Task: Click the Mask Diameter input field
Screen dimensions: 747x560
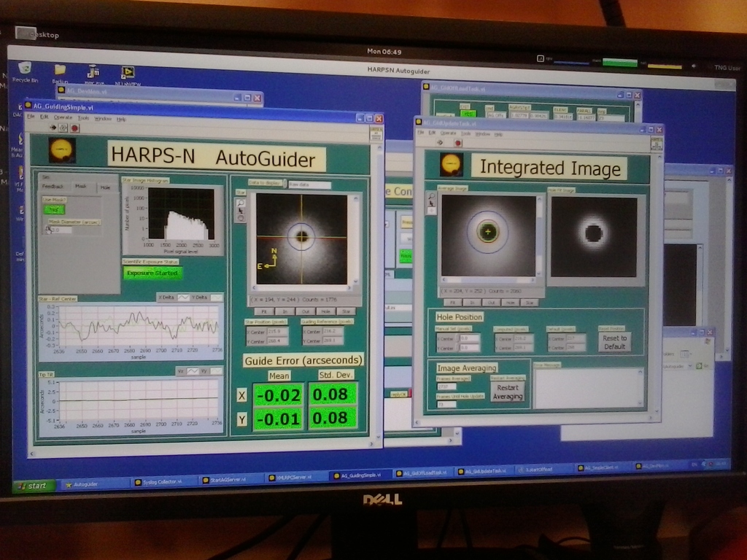Action: (61, 230)
